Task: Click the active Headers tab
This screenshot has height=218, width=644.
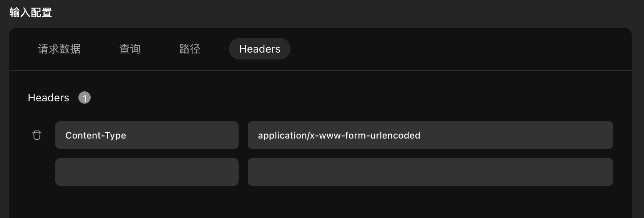Action: 260,49
